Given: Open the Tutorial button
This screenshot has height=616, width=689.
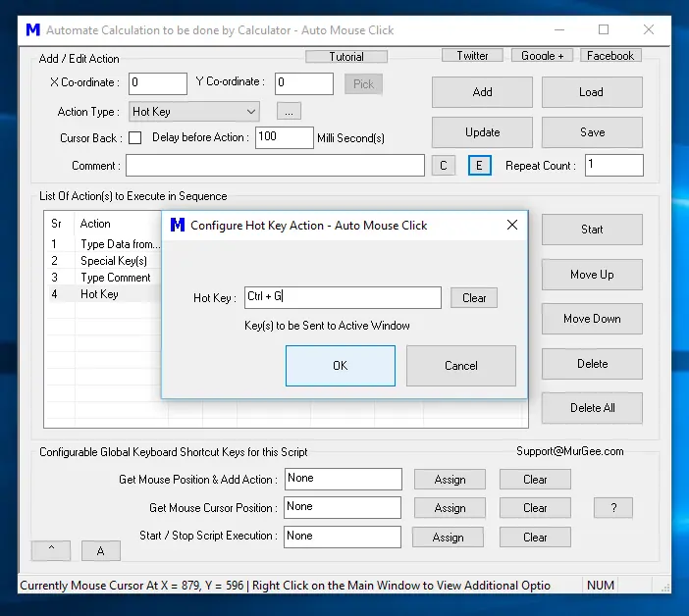Looking at the screenshot, I should (346, 57).
